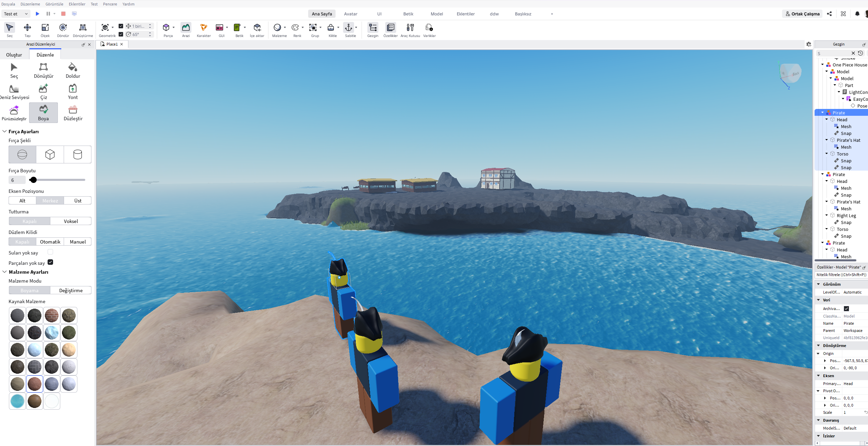Select the cube brush shape

coord(50,154)
